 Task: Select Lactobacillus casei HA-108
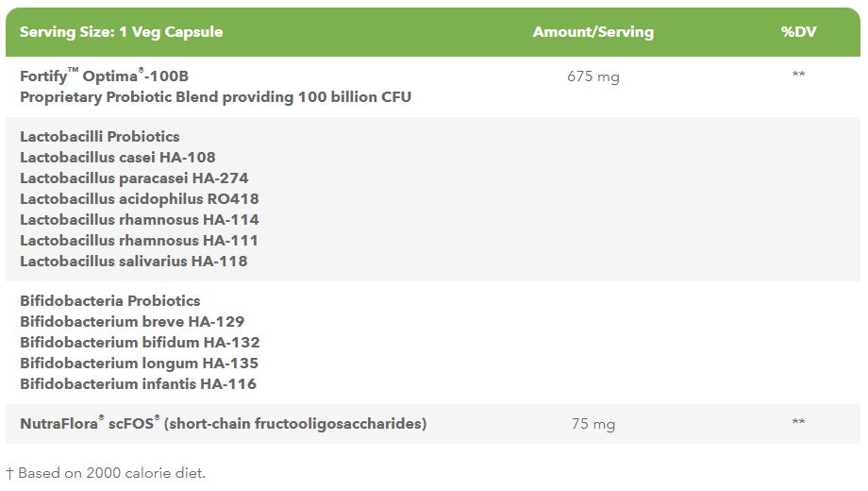tap(118, 157)
